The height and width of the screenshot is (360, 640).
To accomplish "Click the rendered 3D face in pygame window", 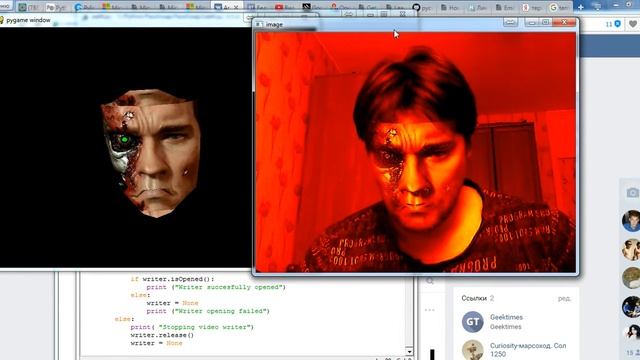I will point(151,152).
